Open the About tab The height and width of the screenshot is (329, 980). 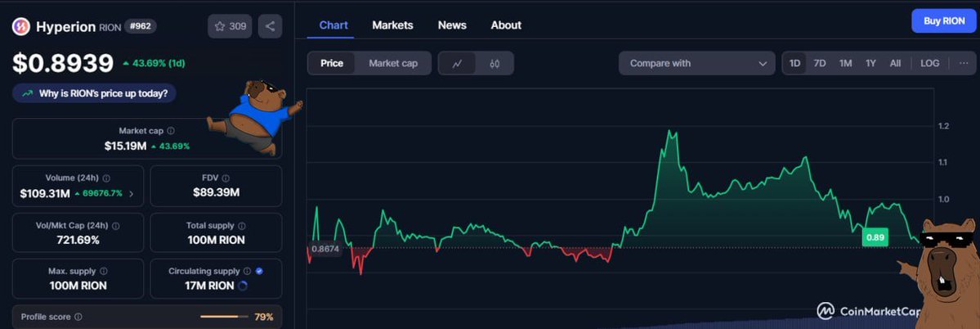pyautogui.click(x=506, y=25)
